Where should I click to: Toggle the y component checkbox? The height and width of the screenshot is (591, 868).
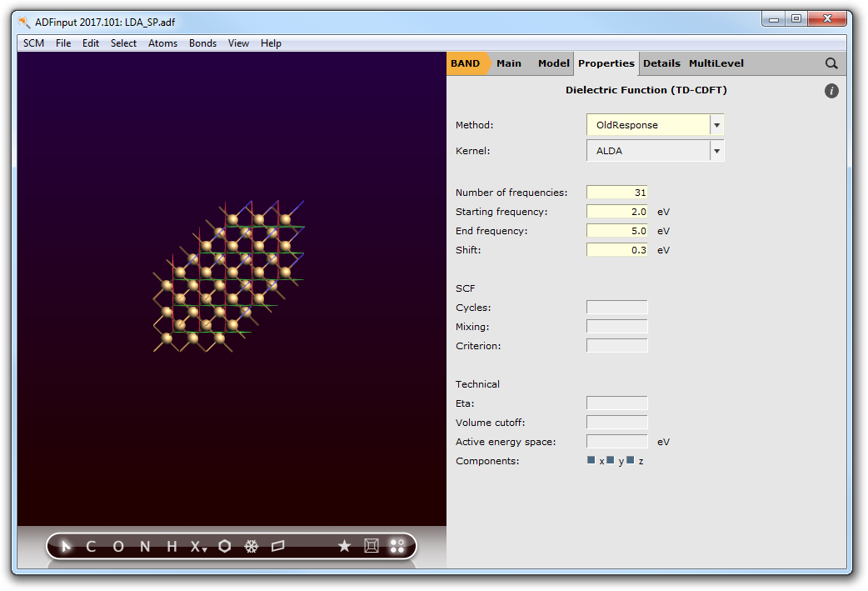point(611,460)
